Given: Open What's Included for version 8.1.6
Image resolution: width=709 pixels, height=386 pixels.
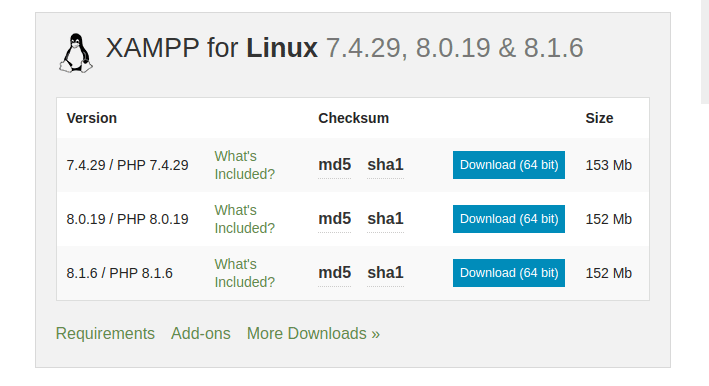Looking at the screenshot, I should coord(245,273).
